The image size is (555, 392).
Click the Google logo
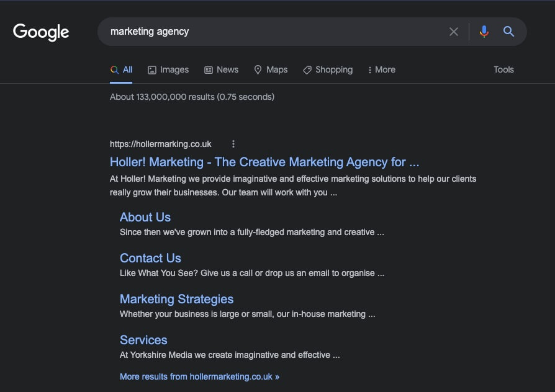coord(41,32)
